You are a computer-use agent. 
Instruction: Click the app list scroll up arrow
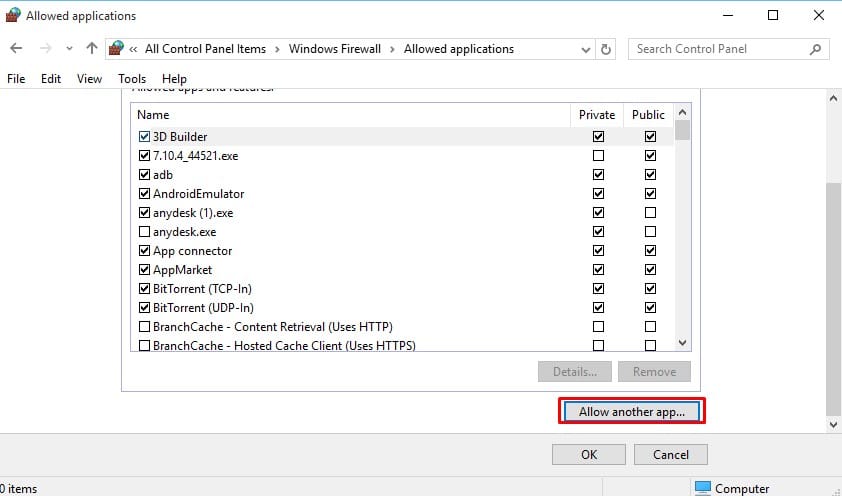tap(683, 112)
